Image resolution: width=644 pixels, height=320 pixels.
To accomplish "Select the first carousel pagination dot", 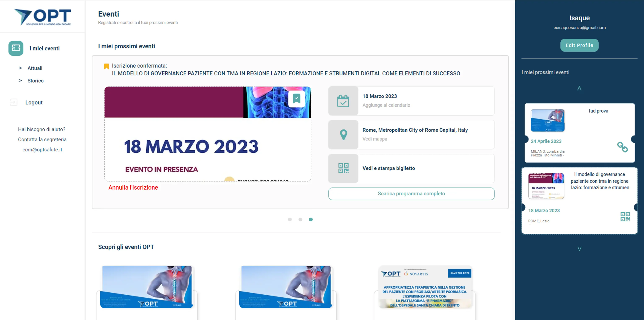I will 290,219.
